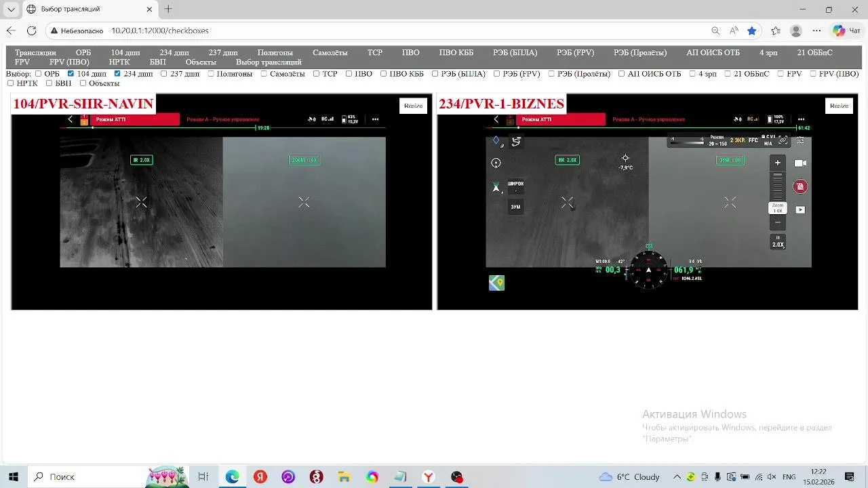Click the link chain icon in 234 stream

pyautogui.click(x=783, y=140)
